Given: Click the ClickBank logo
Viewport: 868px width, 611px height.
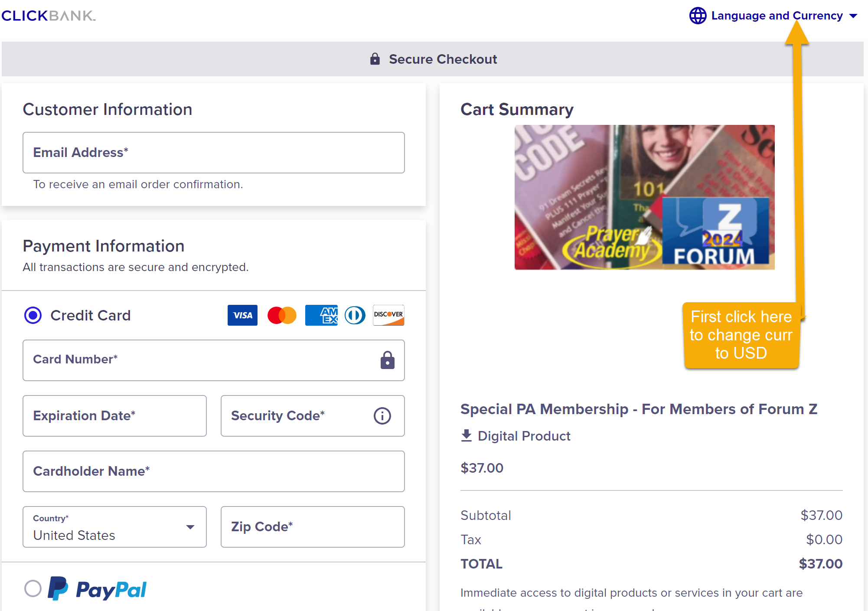Looking at the screenshot, I should pyautogui.click(x=48, y=16).
